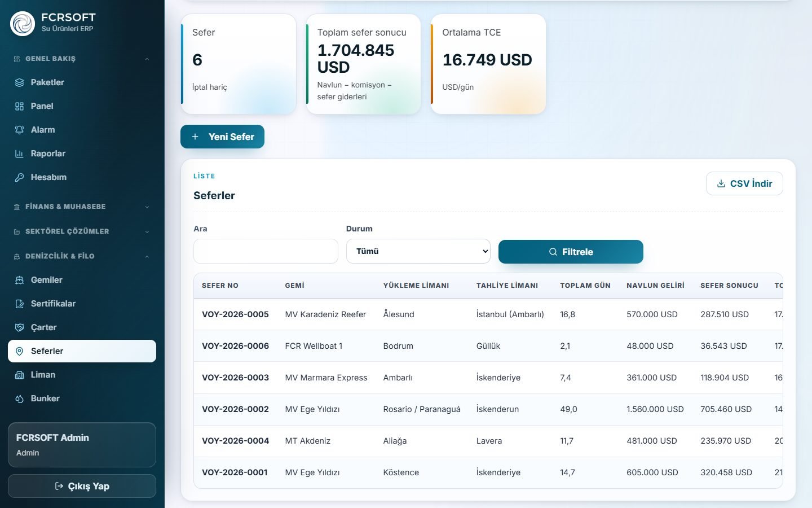
Task: Open voyage VOY-2026-0005
Action: click(235, 314)
